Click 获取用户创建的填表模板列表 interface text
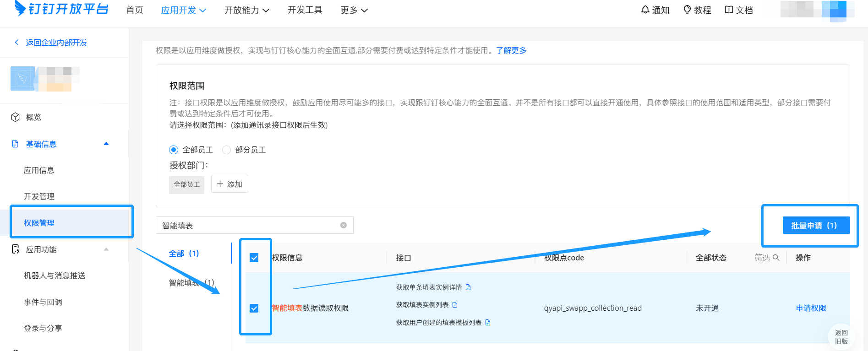 pos(439,323)
